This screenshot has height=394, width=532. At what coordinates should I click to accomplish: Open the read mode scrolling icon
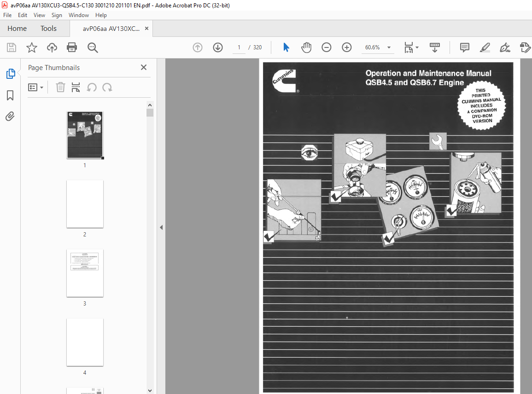435,47
